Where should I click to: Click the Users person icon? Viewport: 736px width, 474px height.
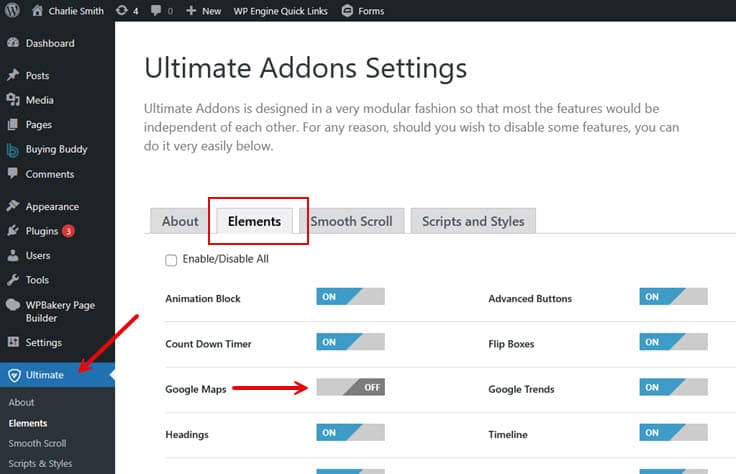(x=13, y=255)
